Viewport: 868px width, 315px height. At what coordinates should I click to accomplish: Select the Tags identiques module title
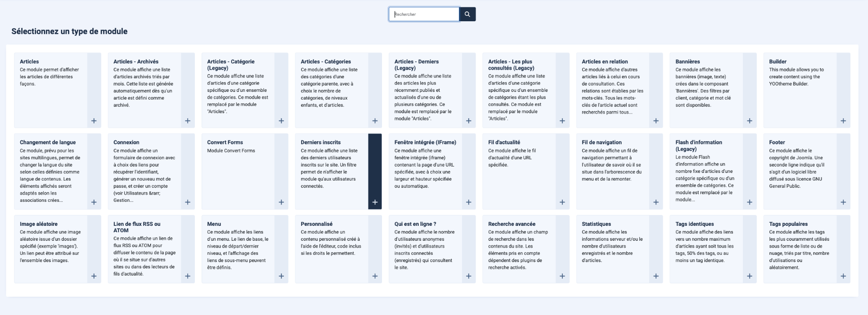click(x=695, y=224)
